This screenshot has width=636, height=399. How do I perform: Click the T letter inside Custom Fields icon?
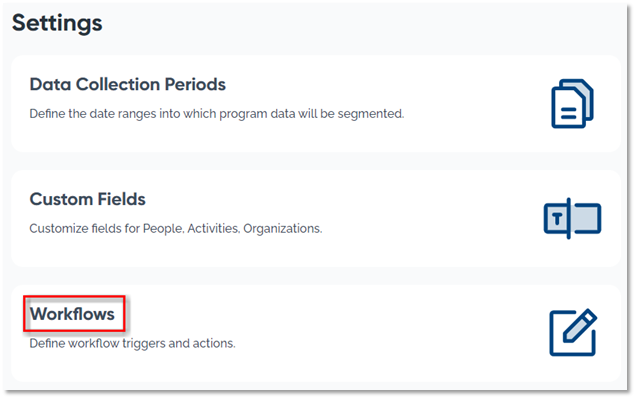pos(557,219)
